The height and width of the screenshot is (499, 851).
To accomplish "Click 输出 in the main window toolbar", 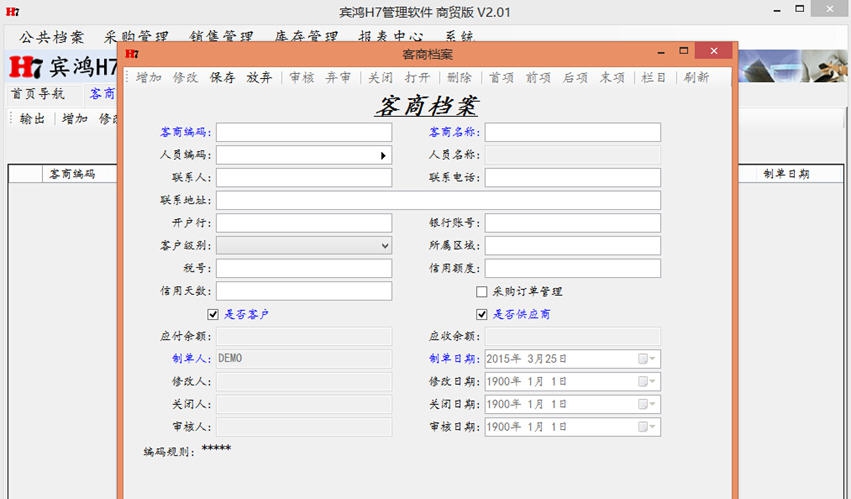I will (x=33, y=119).
